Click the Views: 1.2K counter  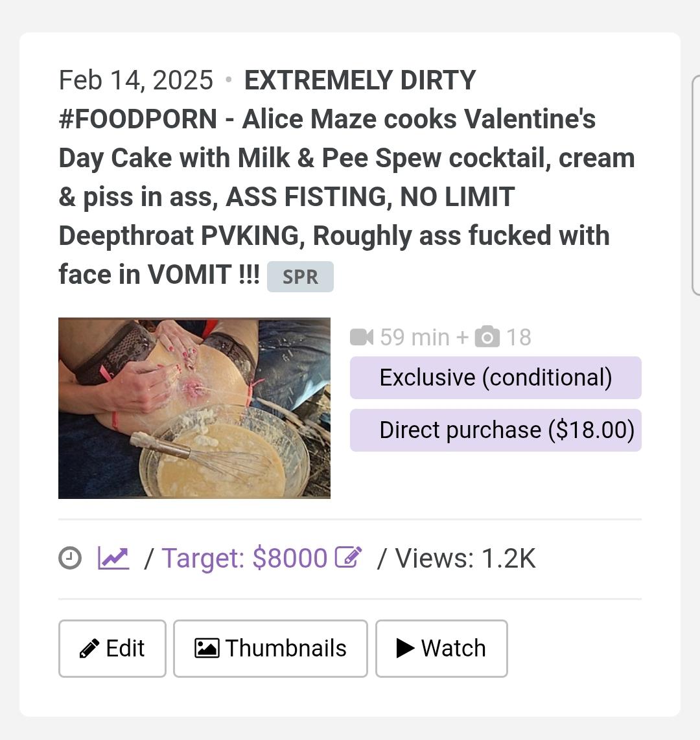pos(465,558)
